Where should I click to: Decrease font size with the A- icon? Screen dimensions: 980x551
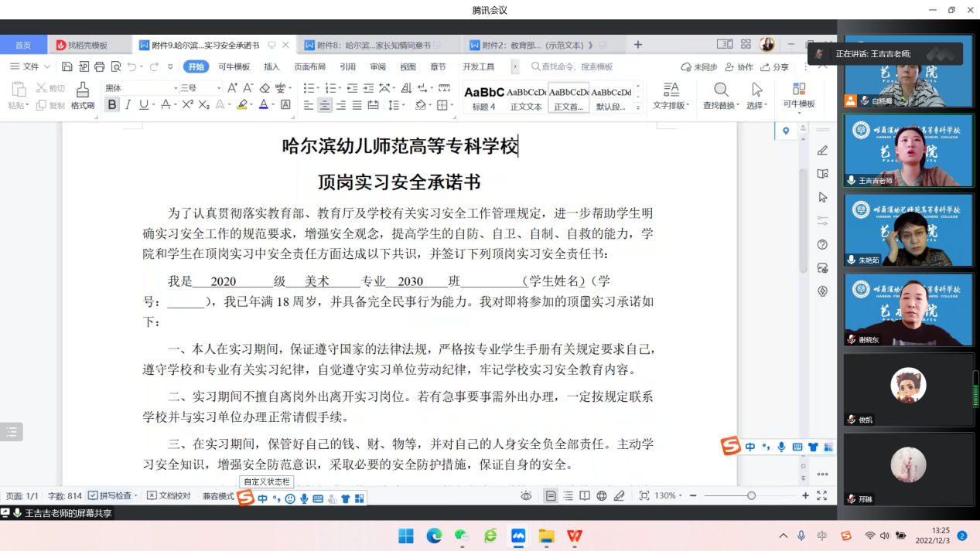[248, 88]
